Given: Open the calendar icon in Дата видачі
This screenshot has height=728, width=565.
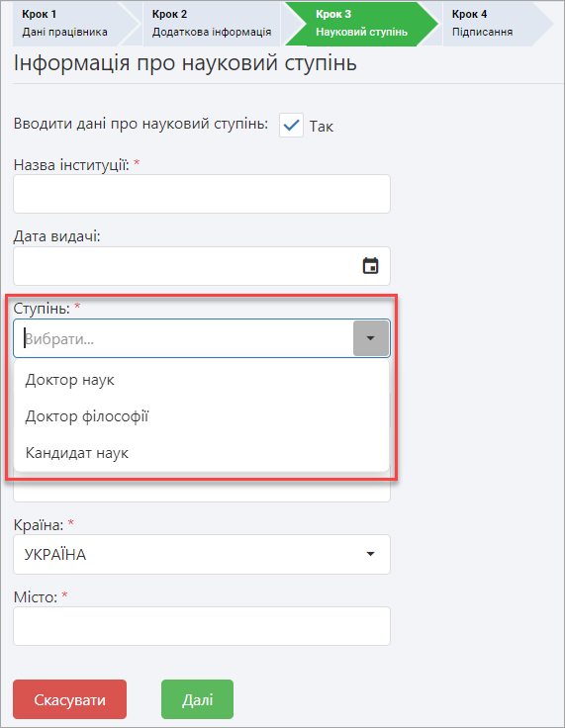Looking at the screenshot, I should point(370,266).
